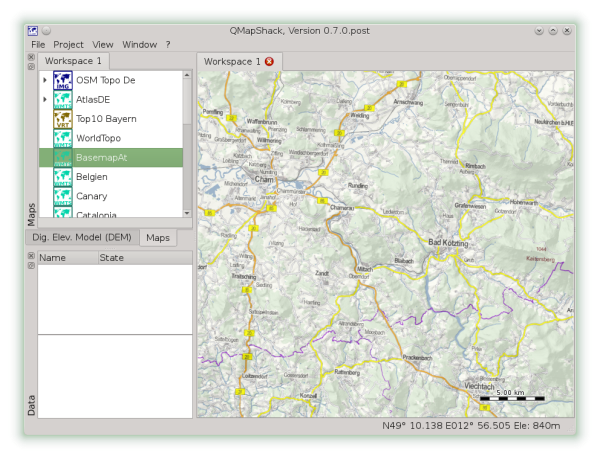The height and width of the screenshot is (459, 600).
Task: Click the Top10 Bayern VRT map icon
Action: (x=63, y=119)
